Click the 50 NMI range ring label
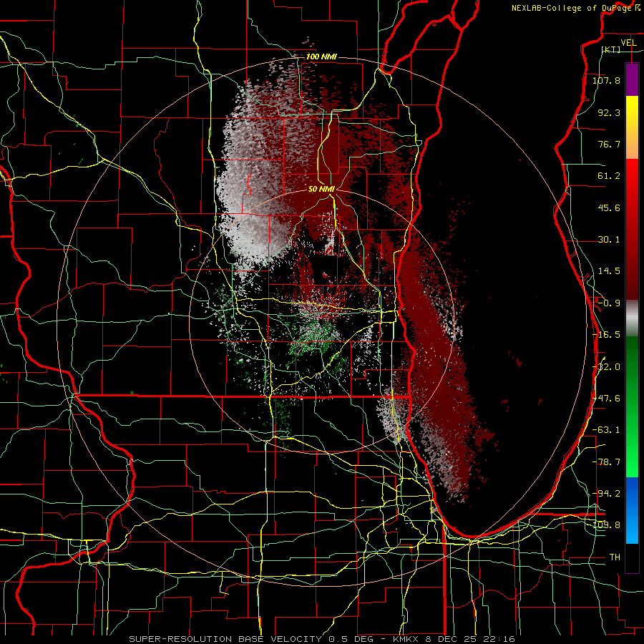The height and width of the screenshot is (644, 644). click(x=321, y=189)
